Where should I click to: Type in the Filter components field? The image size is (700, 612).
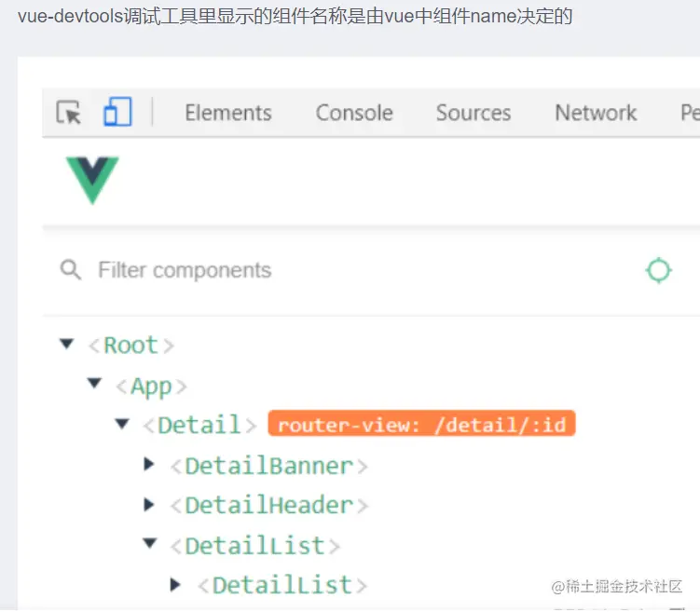coord(280,270)
